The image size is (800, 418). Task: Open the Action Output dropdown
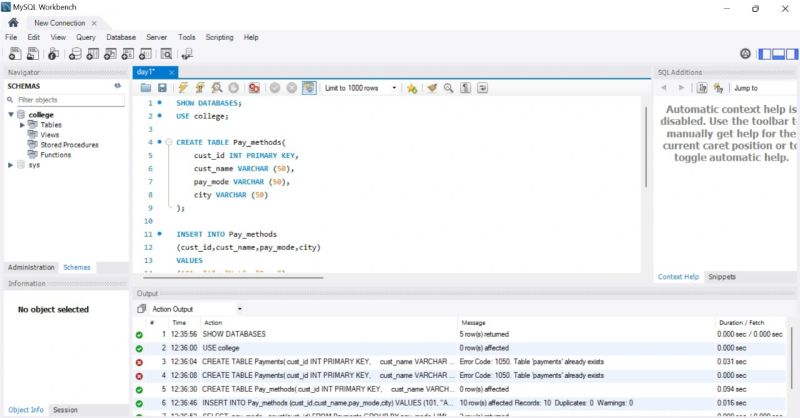(x=240, y=309)
